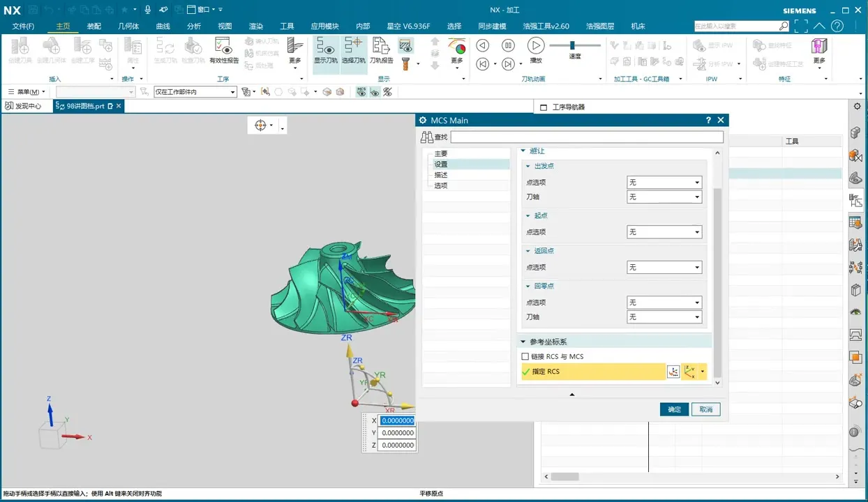Open the operation navigator icon in right sidebar

pos(855,201)
